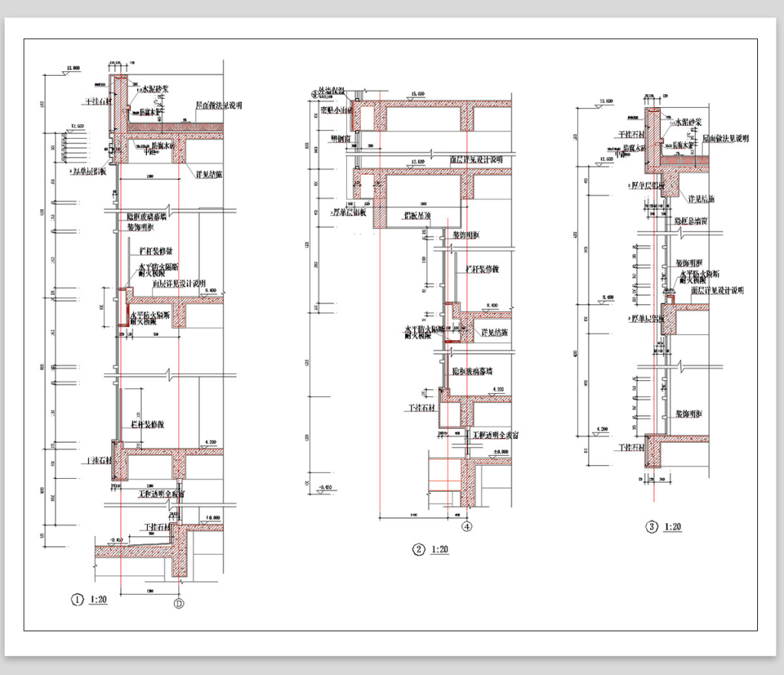Image resolution: width=784 pixels, height=675 pixels.
Task: Click the circled number 3 detail marker
Action: tap(651, 527)
